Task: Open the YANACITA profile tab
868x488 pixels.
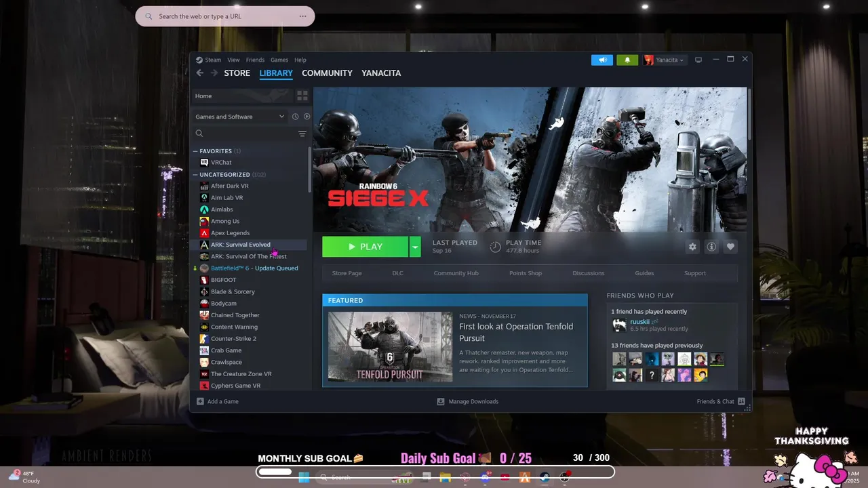Action: coord(381,73)
